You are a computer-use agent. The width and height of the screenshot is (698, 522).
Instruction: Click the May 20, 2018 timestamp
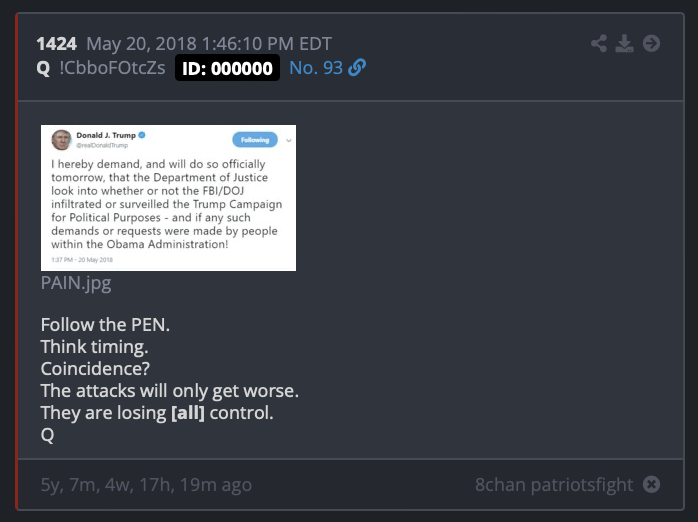coord(209,44)
